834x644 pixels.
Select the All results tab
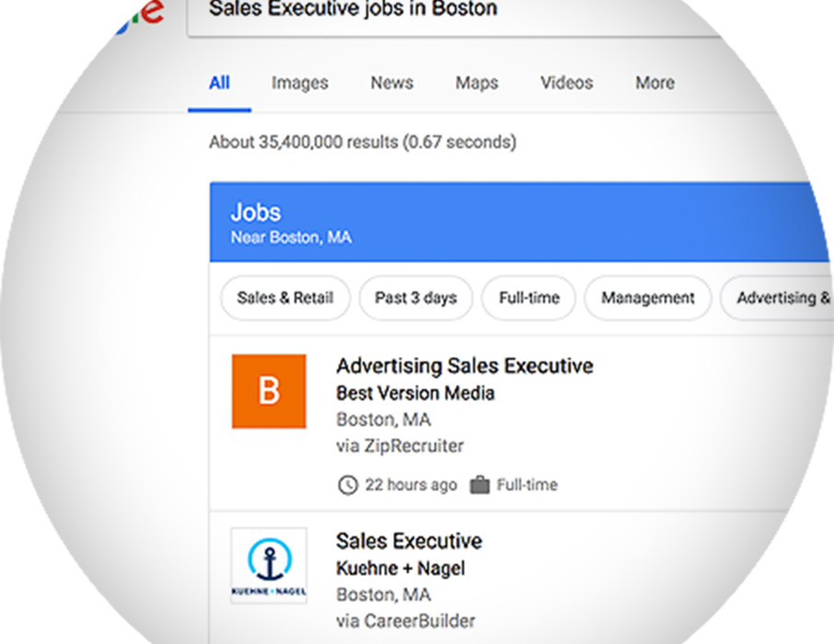coord(219,83)
